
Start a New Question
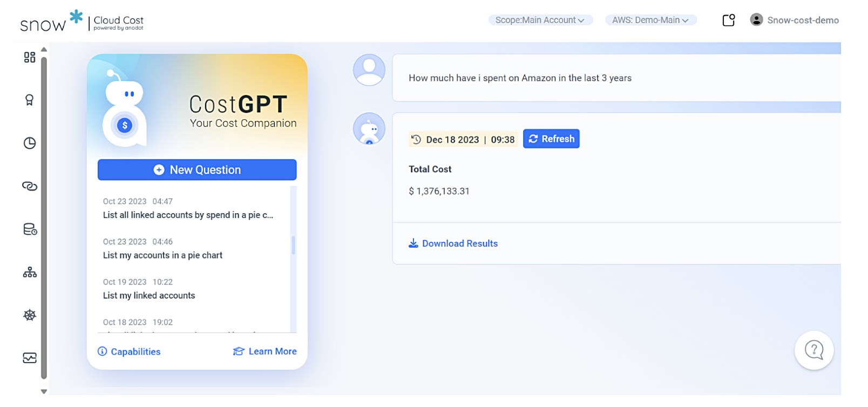coord(197,169)
